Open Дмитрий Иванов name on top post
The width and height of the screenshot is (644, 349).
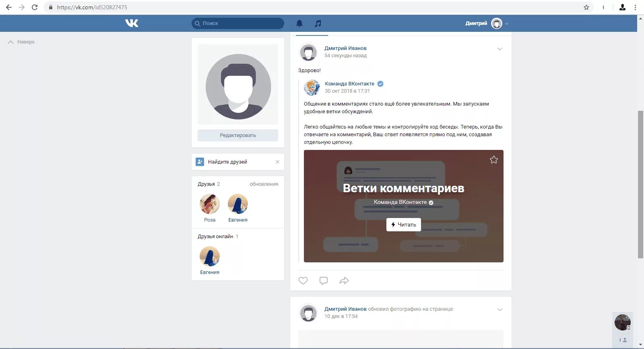click(345, 48)
